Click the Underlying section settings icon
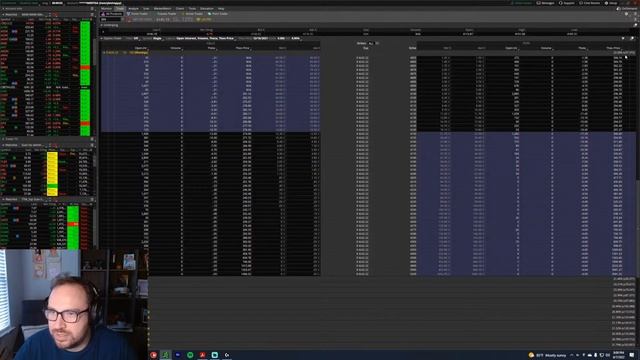 (635, 25)
